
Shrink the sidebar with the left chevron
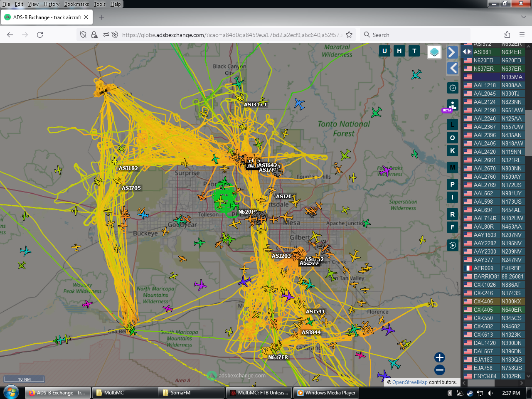coord(452,68)
